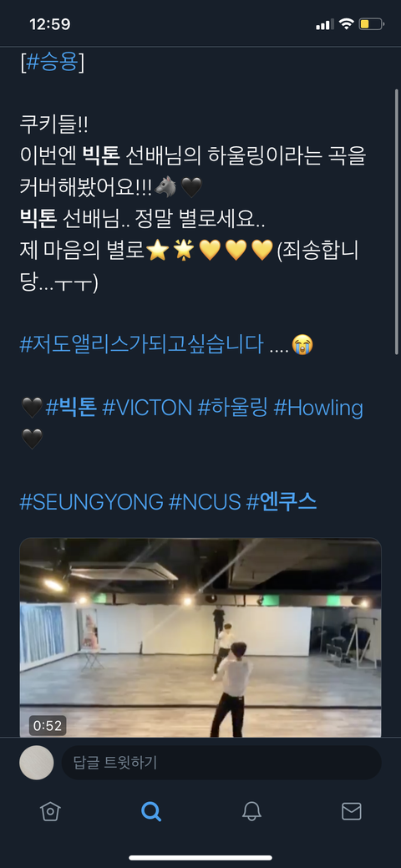The image size is (401, 868).
Task: Tap the 0:52 video duration badge
Action: [x=48, y=725]
